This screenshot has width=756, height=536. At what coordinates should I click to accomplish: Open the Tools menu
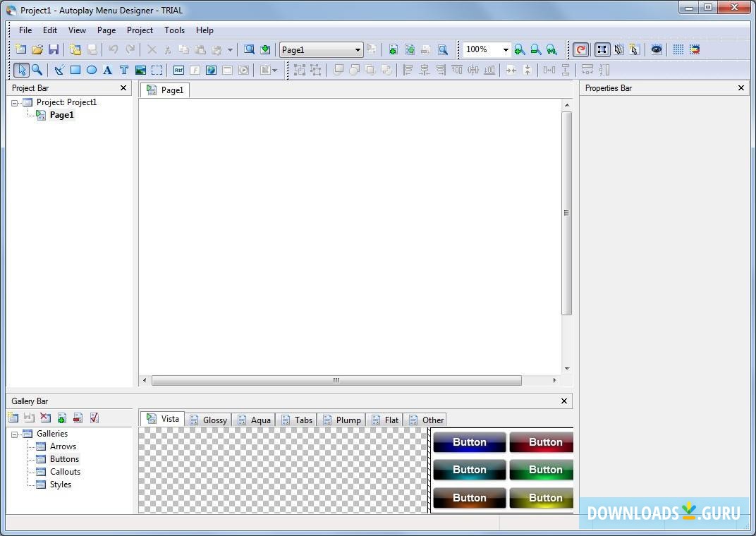click(x=174, y=30)
